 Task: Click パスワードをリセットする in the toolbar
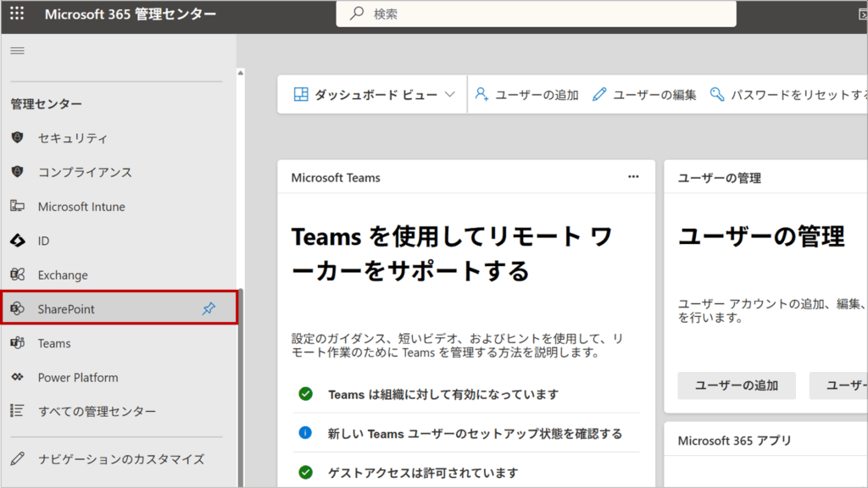(x=798, y=95)
